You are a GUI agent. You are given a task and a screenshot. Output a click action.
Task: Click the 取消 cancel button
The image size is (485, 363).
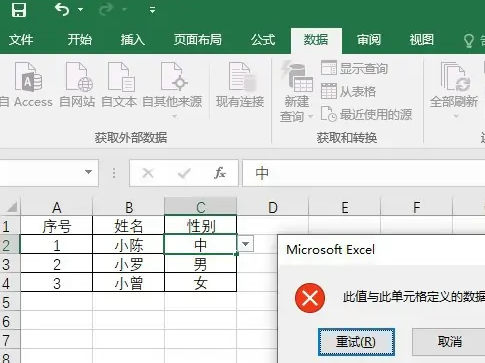pos(450,342)
